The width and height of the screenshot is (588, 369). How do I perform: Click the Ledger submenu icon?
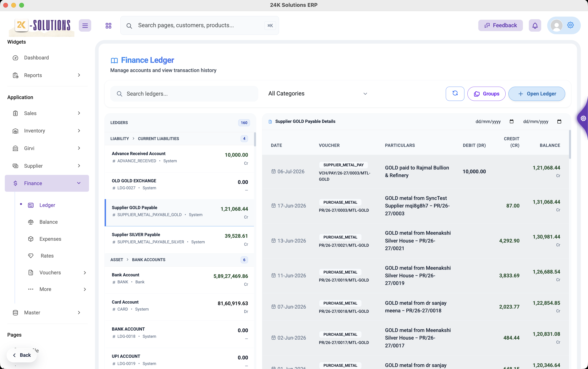[x=31, y=205]
